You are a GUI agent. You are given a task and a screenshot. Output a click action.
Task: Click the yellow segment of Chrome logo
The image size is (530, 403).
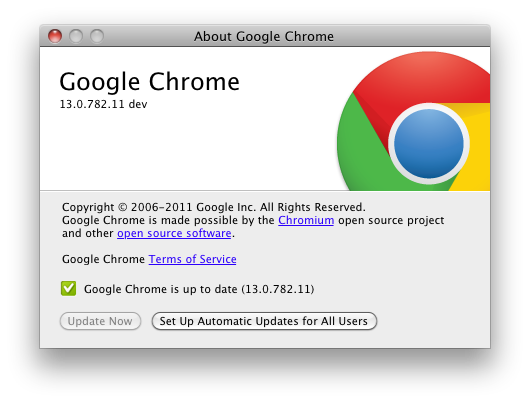477,149
